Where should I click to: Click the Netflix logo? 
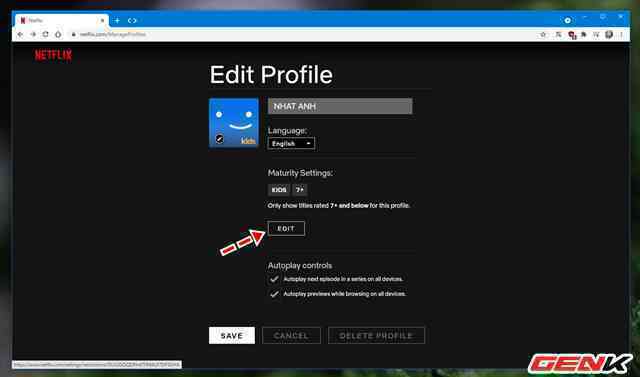(x=53, y=55)
